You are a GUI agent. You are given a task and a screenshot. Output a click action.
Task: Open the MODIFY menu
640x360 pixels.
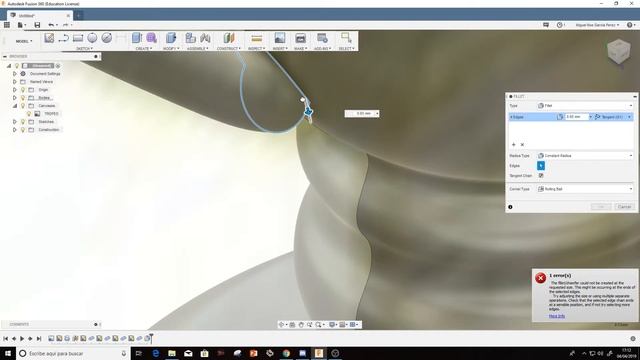click(171, 49)
